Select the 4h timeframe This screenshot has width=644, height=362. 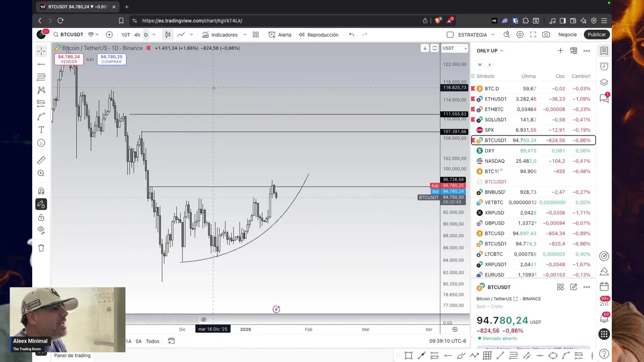coord(137,35)
